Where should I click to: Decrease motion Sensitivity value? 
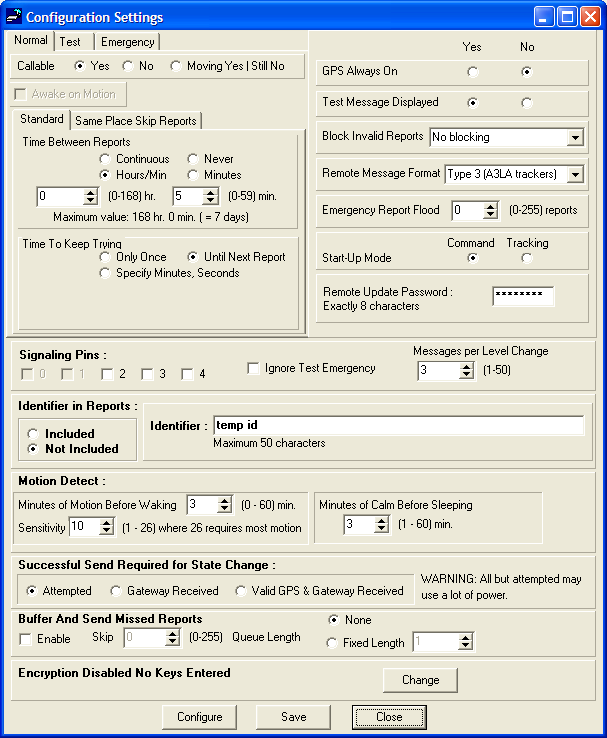point(107,530)
